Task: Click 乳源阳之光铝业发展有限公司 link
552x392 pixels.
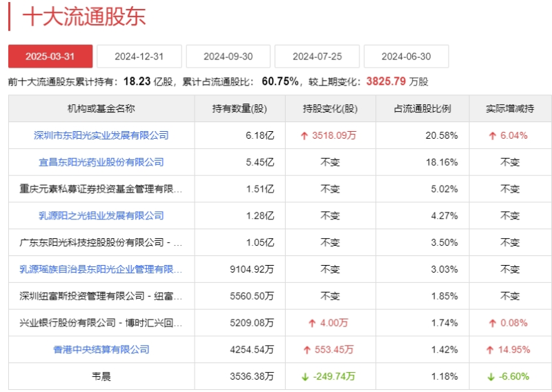Action: [x=101, y=215]
